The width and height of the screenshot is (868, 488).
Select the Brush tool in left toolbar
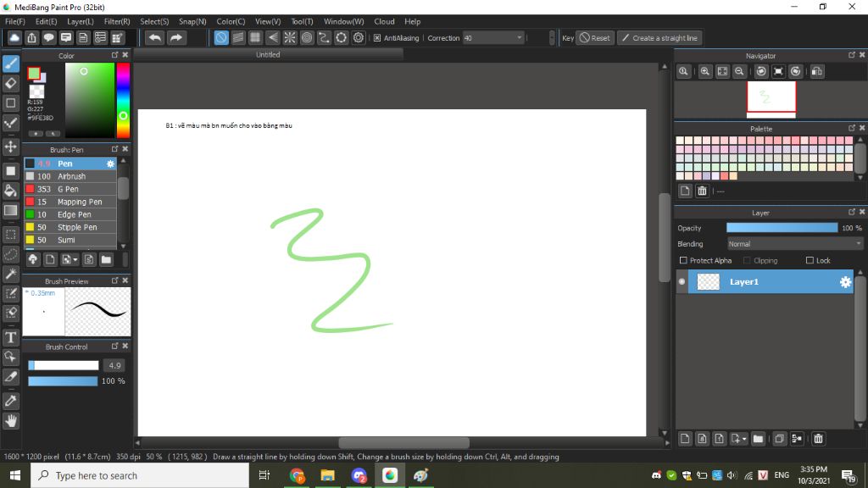[x=10, y=64]
